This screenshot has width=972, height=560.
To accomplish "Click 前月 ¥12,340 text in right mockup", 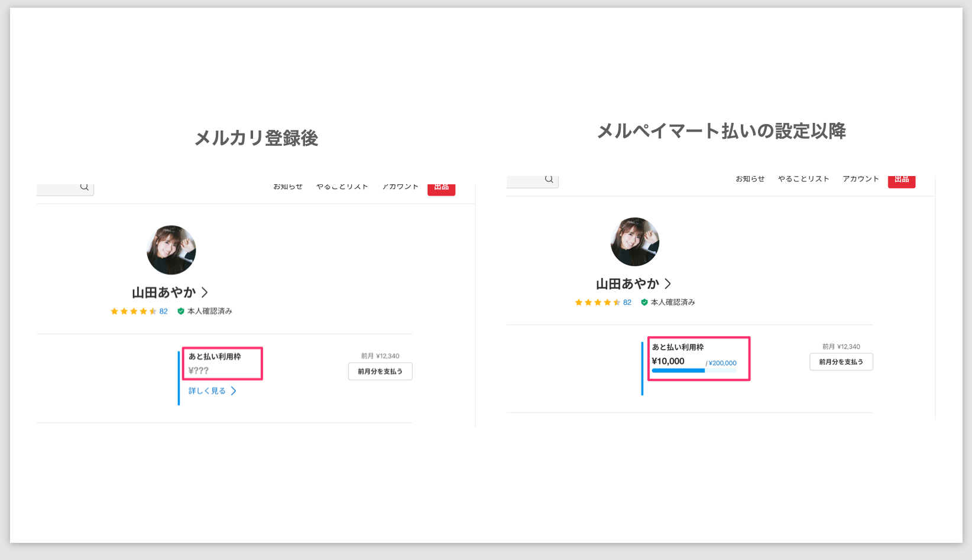I will pos(841,347).
